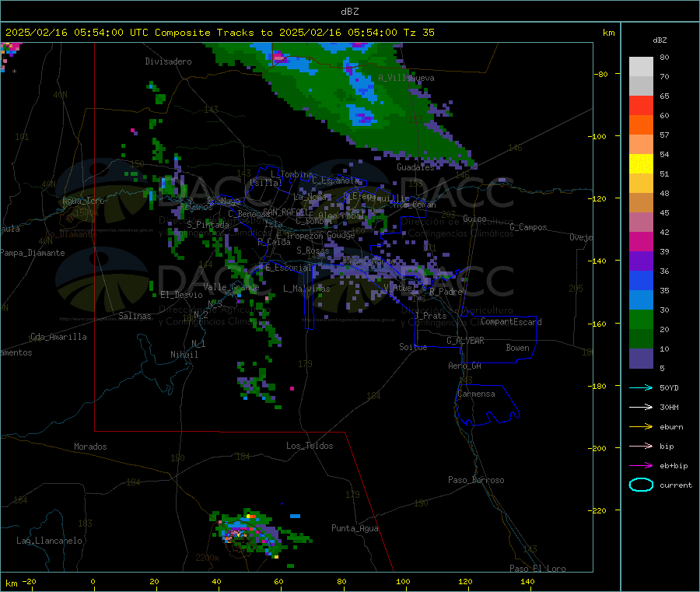Click the S_Pintada map label
This screenshot has height=592, width=700.
[208, 225]
